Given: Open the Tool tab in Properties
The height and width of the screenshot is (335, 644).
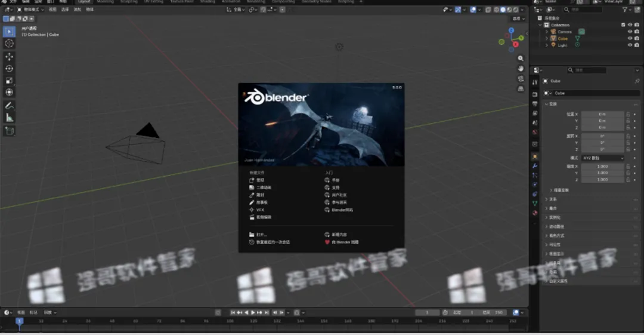Looking at the screenshot, I should point(535,82).
